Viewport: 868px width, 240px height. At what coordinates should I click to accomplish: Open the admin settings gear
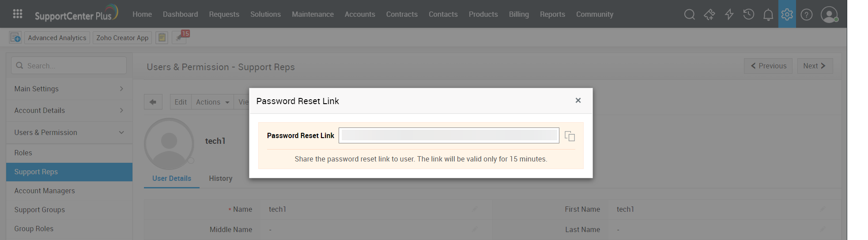[787, 15]
